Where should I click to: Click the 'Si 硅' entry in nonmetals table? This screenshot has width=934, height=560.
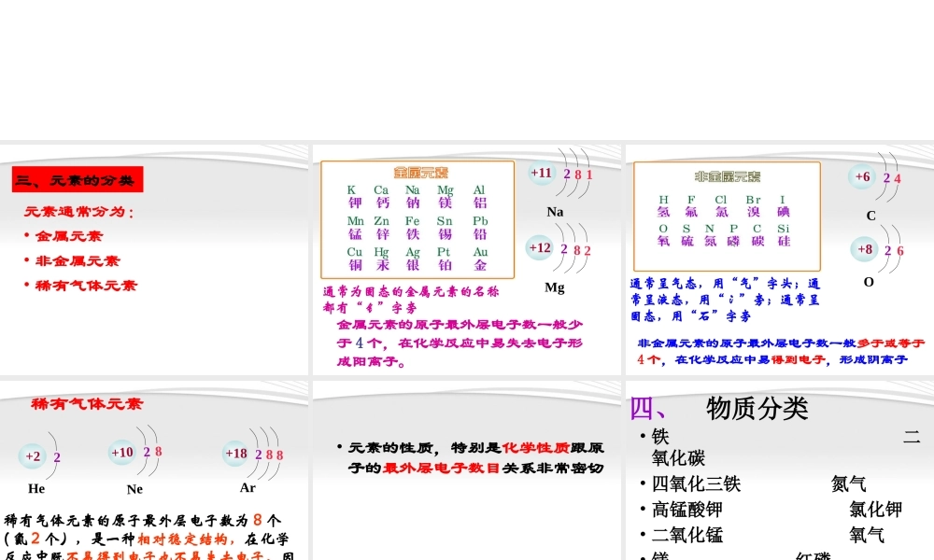[784, 235]
